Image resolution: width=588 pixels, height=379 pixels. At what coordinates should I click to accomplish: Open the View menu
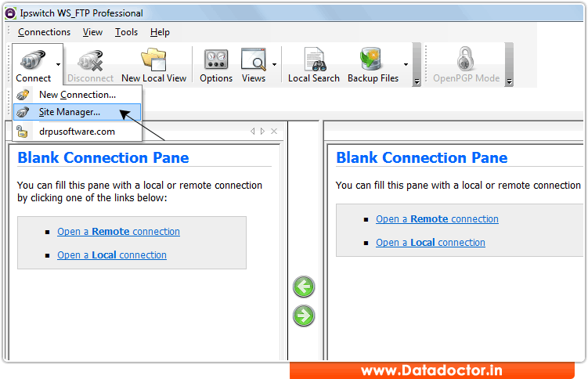click(92, 32)
